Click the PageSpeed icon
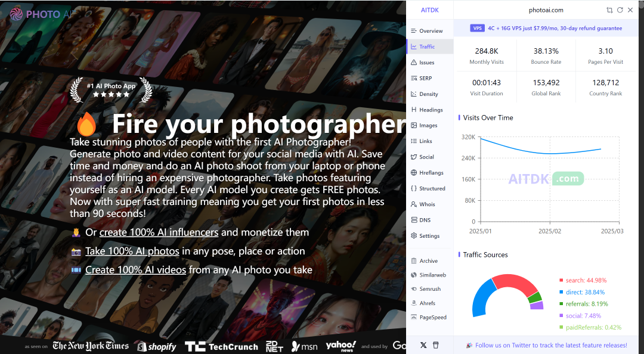Image resolution: width=644 pixels, height=354 pixels. pyautogui.click(x=414, y=318)
